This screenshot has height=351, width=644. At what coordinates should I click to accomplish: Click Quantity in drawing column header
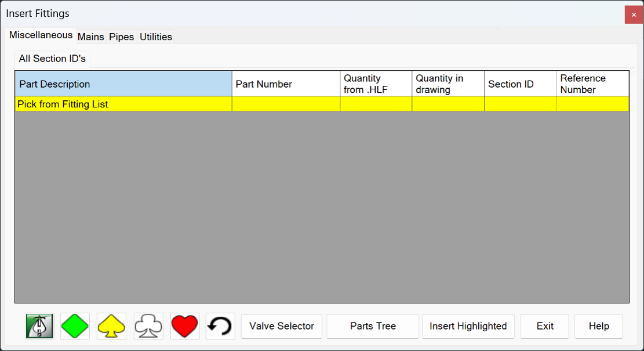pos(448,84)
